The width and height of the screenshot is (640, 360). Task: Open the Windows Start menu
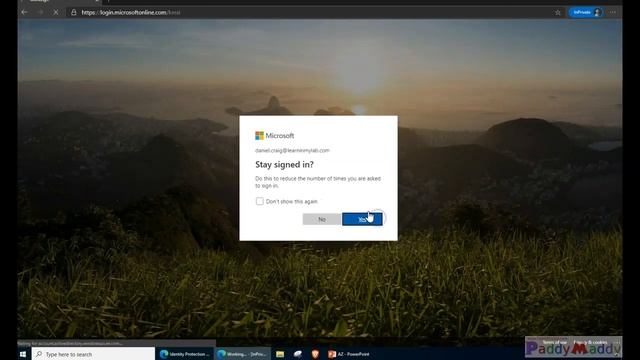point(23,354)
